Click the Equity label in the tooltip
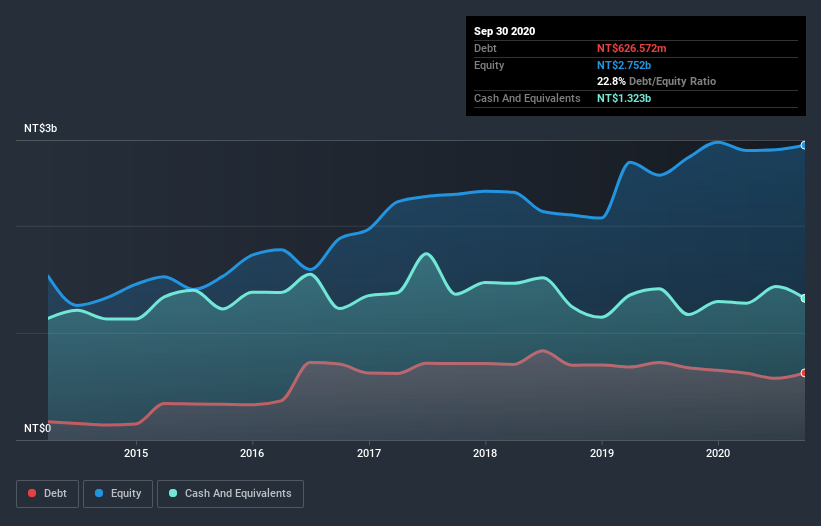 (x=489, y=65)
